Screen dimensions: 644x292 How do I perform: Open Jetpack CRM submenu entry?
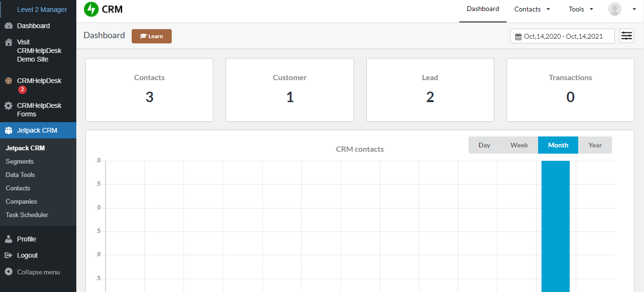[x=25, y=148]
